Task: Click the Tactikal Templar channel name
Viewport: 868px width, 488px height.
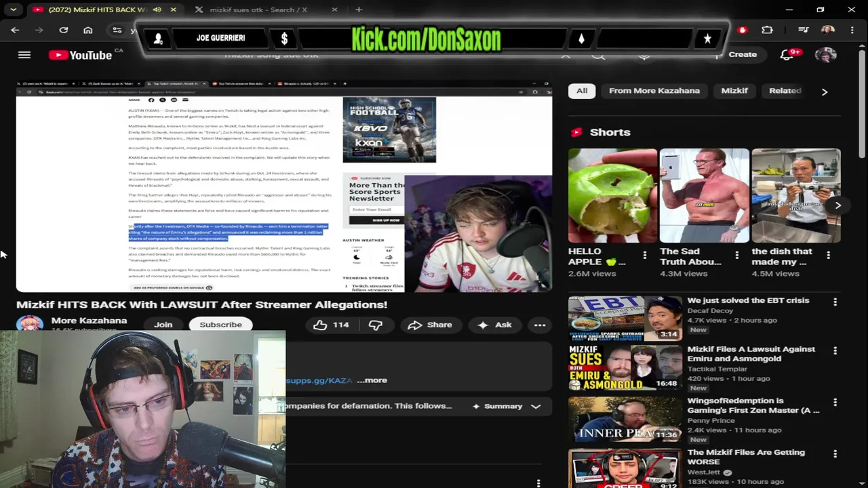Action: (717, 369)
